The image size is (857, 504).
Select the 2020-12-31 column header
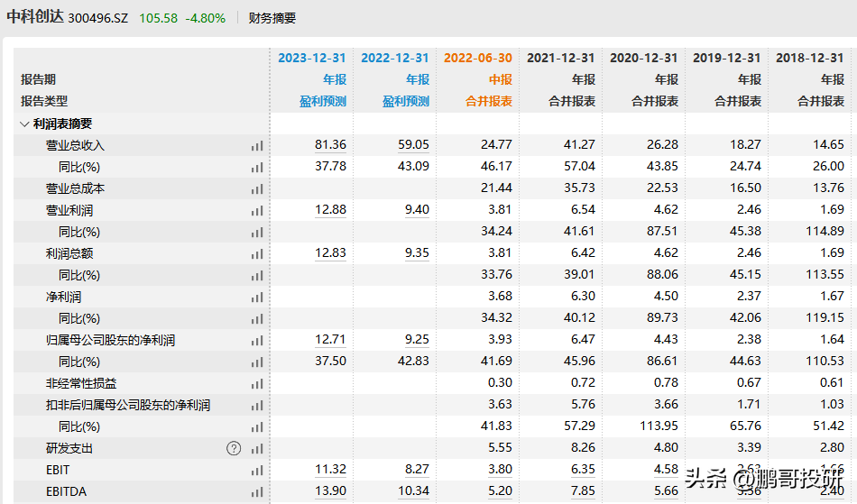click(644, 58)
